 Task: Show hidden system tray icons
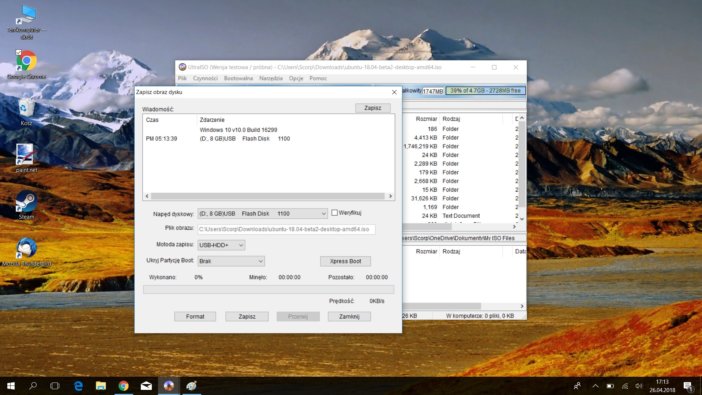595,386
